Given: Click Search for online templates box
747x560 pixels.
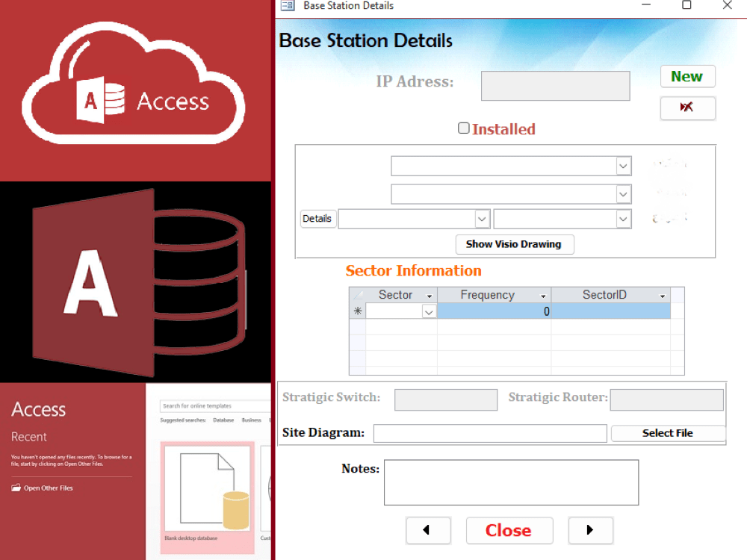Looking at the screenshot, I should (x=215, y=406).
